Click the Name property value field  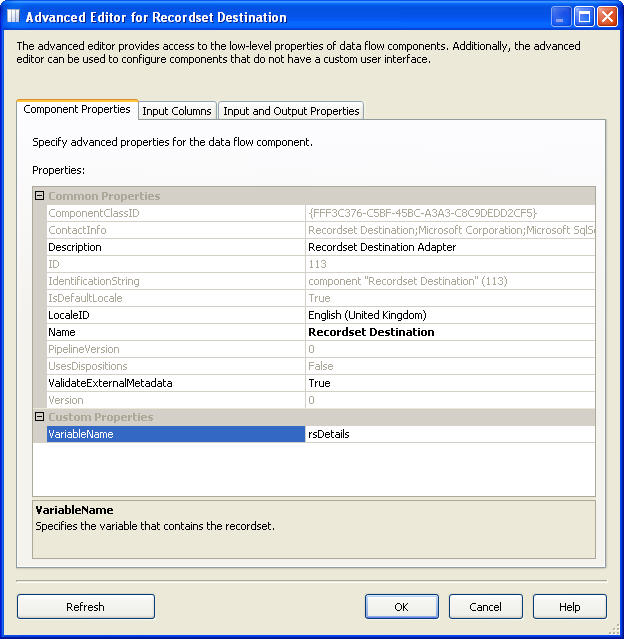tap(449, 332)
